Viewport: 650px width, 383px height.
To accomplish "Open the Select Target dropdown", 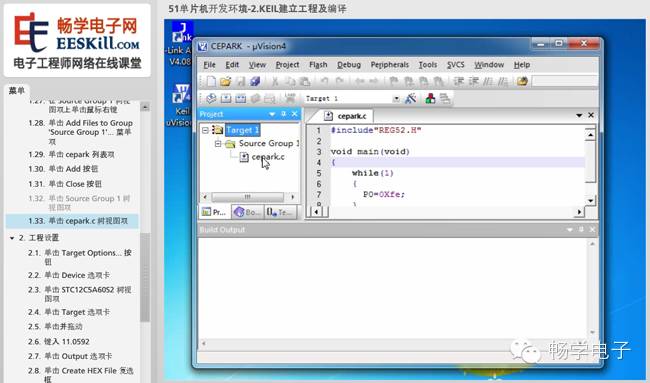I will pyautogui.click(x=396, y=99).
